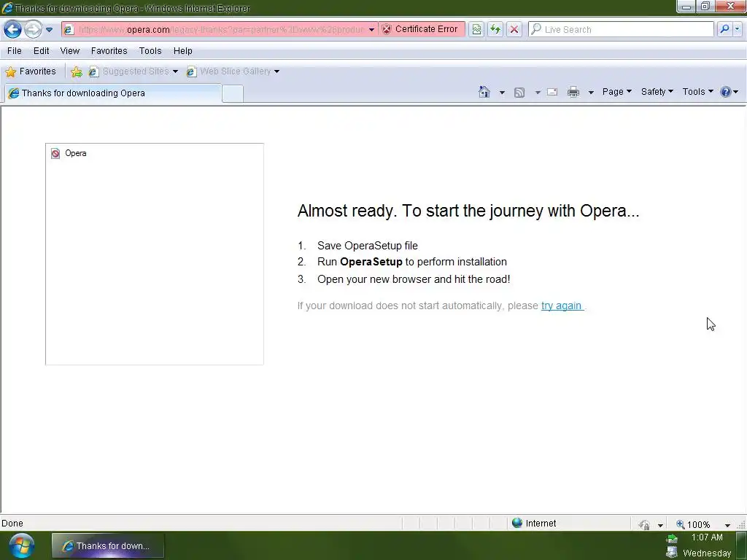Click the Stop loading icon

click(x=514, y=29)
